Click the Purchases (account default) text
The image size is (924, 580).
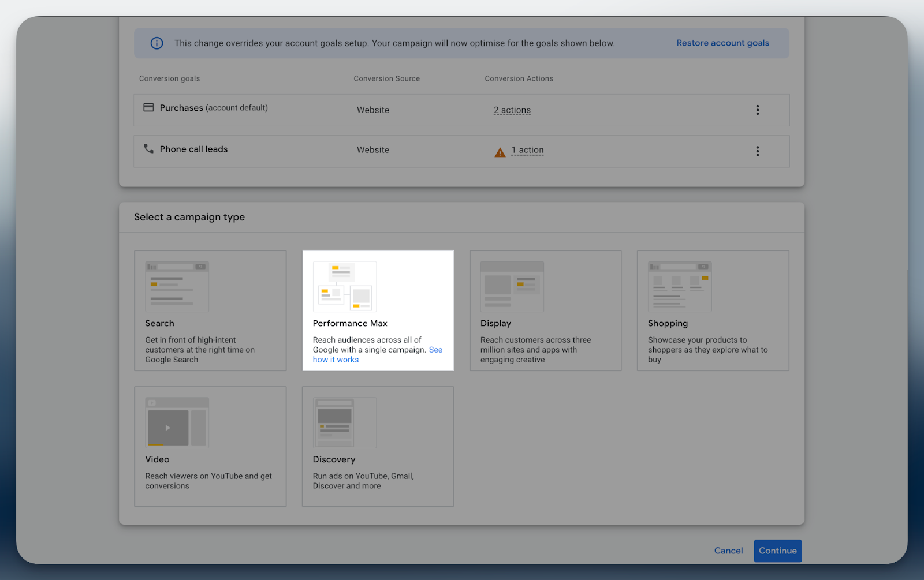point(214,108)
